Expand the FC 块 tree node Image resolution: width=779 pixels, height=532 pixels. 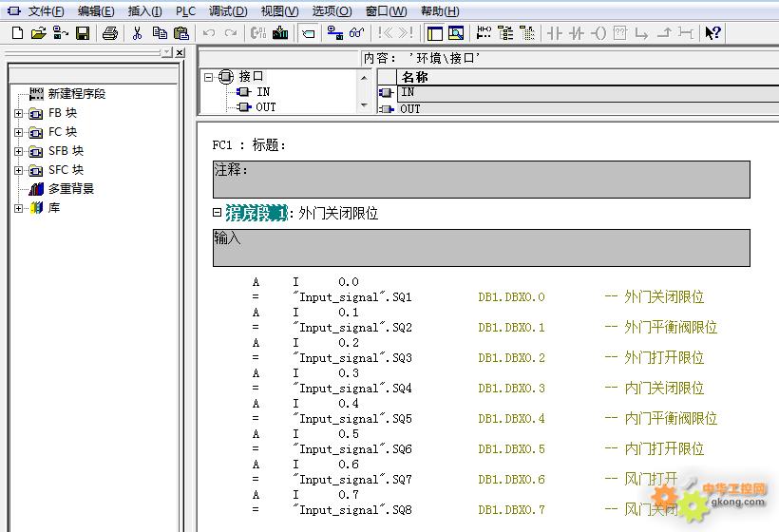click(18, 133)
